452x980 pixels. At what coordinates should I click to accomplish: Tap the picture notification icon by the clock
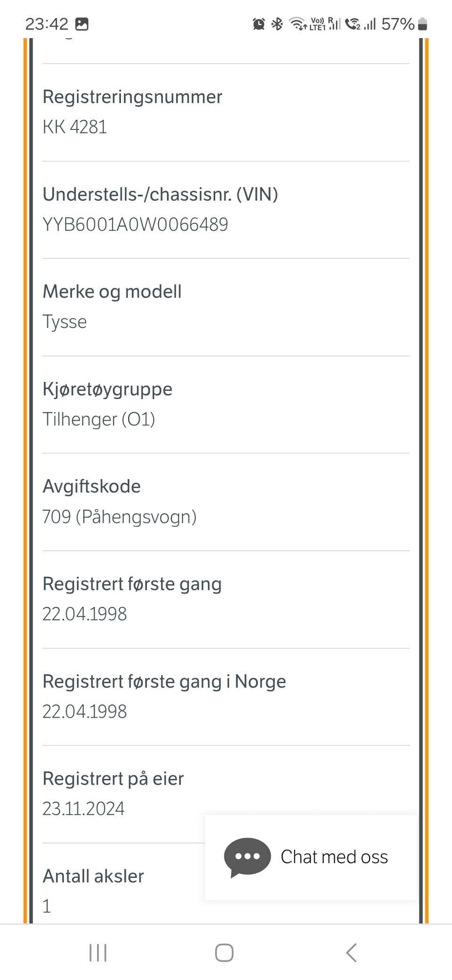point(82,24)
